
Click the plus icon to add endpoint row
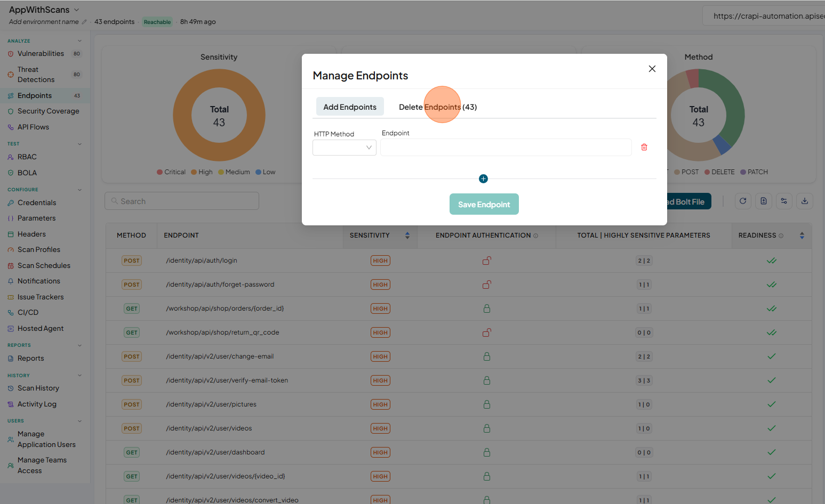point(483,179)
